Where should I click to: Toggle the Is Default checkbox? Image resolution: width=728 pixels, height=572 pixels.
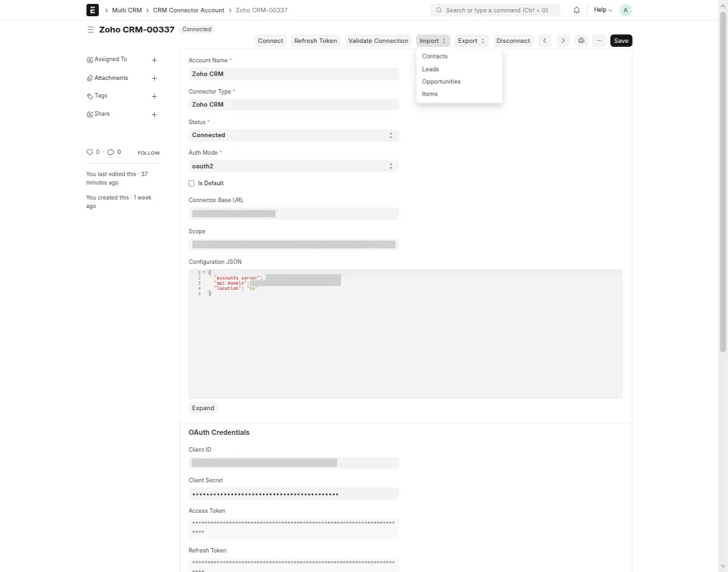coord(191,183)
